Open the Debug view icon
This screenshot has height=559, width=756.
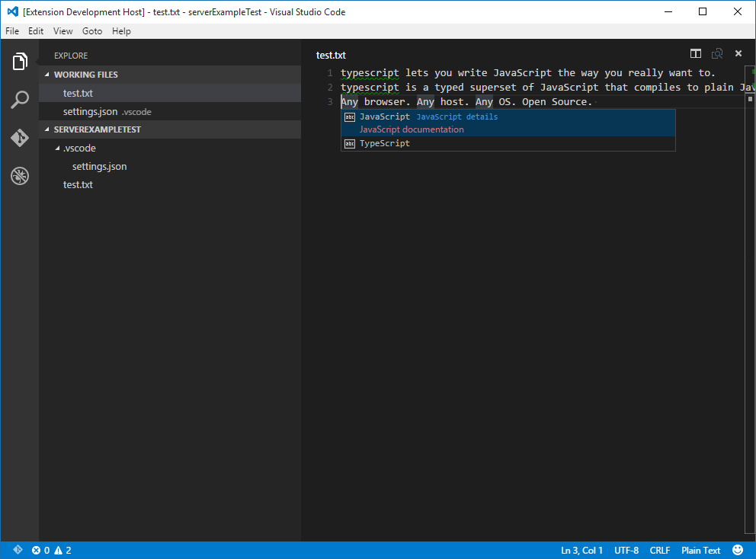point(20,176)
